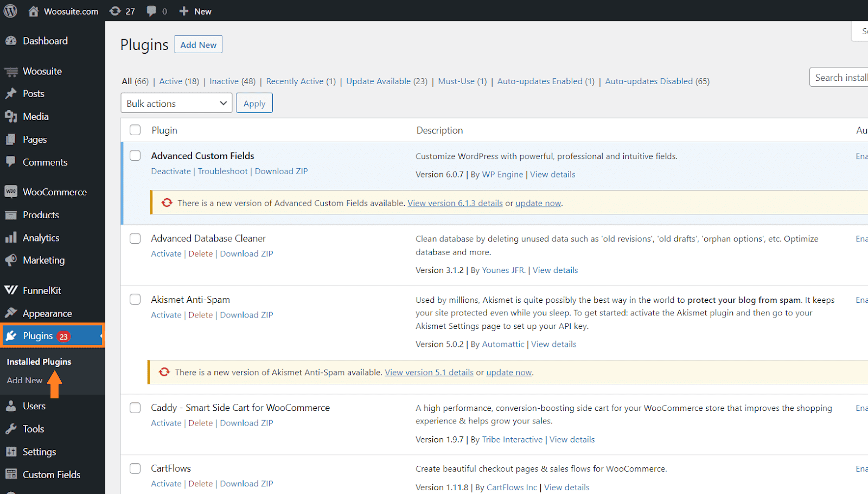This screenshot has height=494, width=868.
Task: Select the Dashboard icon in sidebar
Action: click(11, 40)
